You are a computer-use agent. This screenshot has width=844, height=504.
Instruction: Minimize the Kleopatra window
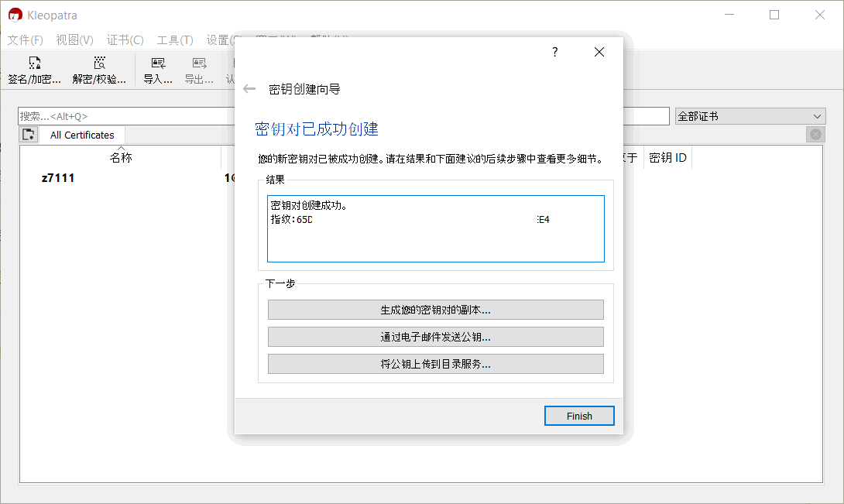(x=729, y=15)
